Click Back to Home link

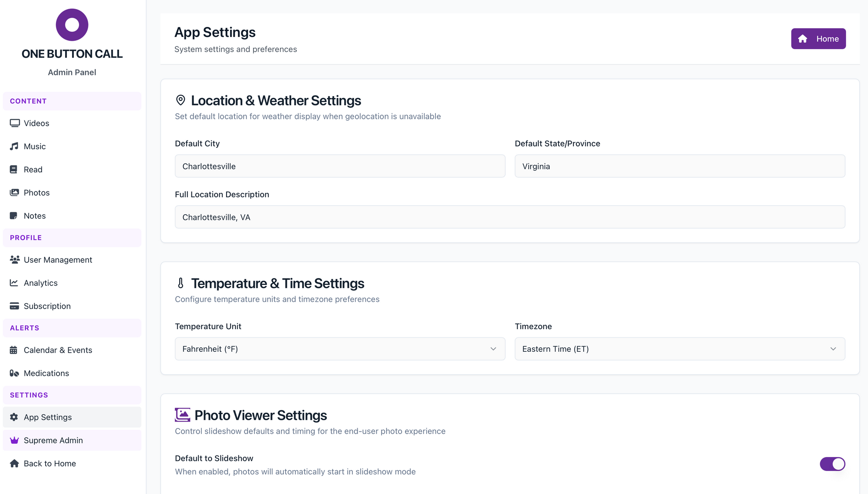[x=49, y=463]
